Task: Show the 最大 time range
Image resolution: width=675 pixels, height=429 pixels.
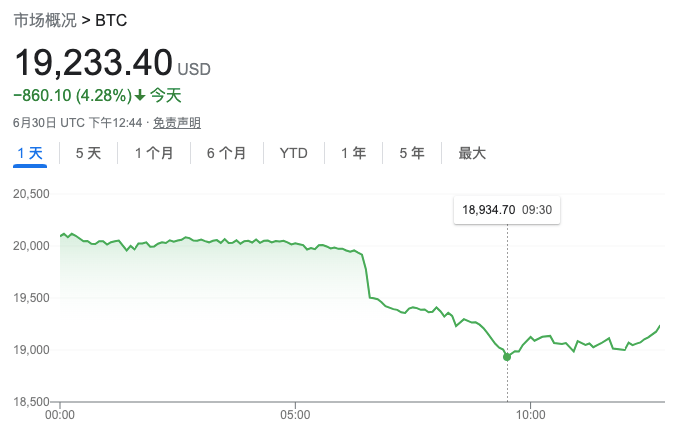Action: point(472,153)
